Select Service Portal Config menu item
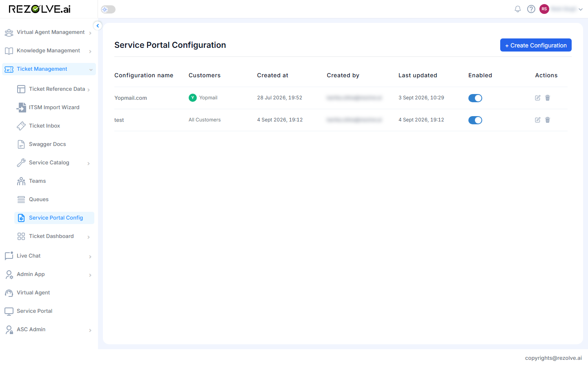588x368 pixels. click(54, 218)
